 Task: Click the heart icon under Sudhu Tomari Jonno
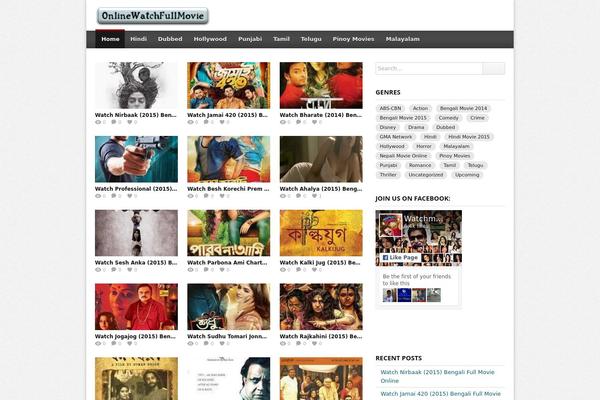pos(222,343)
